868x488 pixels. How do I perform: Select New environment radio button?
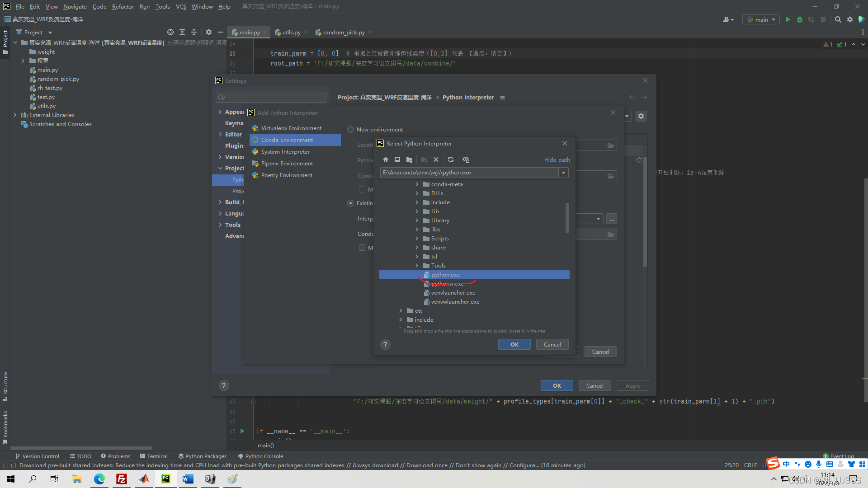pyautogui.click(x=350, y=130)
